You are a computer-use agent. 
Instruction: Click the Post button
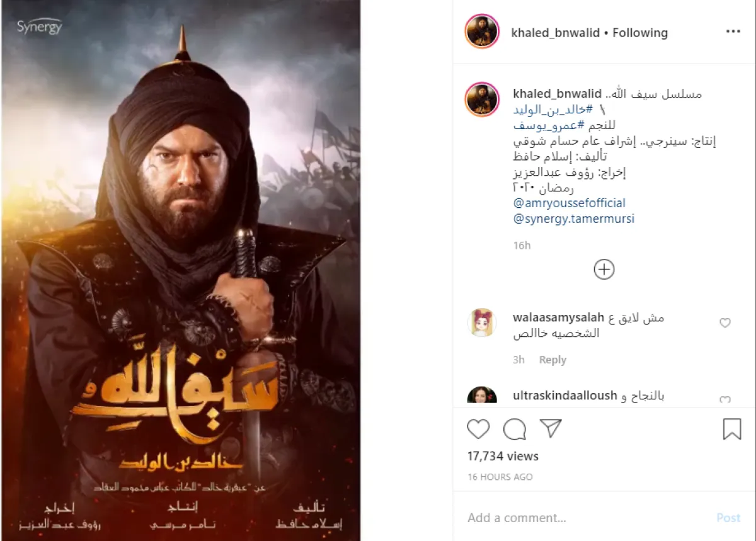(728, 518)
